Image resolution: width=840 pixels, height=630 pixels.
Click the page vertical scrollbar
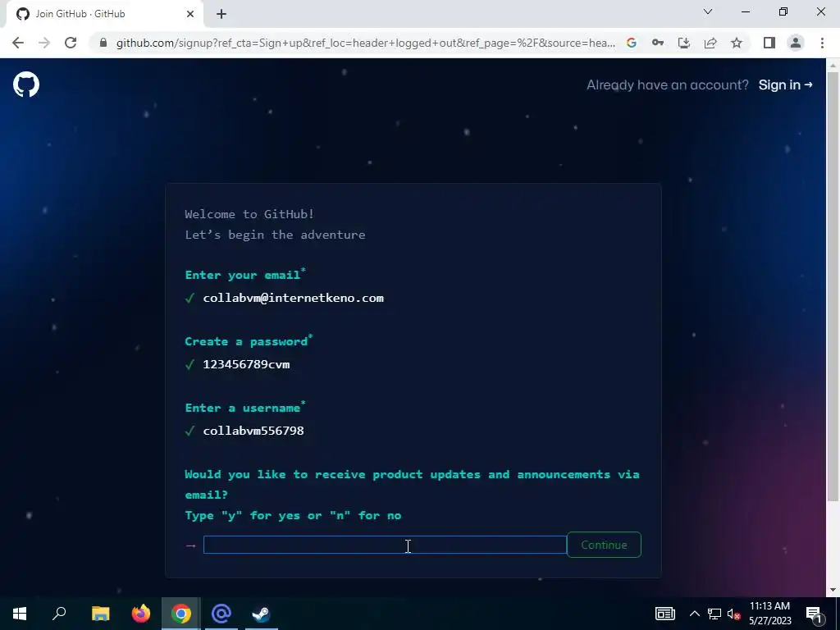pos(833,286)
